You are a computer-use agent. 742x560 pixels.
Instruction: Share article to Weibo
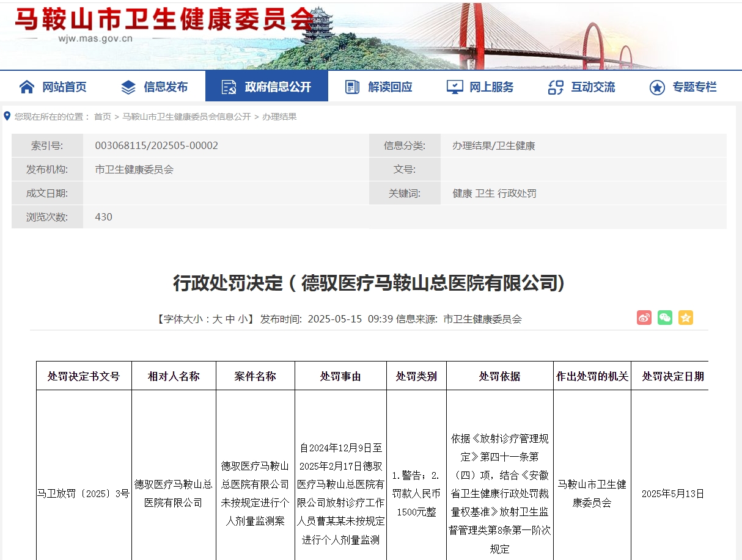click(644, 318)
